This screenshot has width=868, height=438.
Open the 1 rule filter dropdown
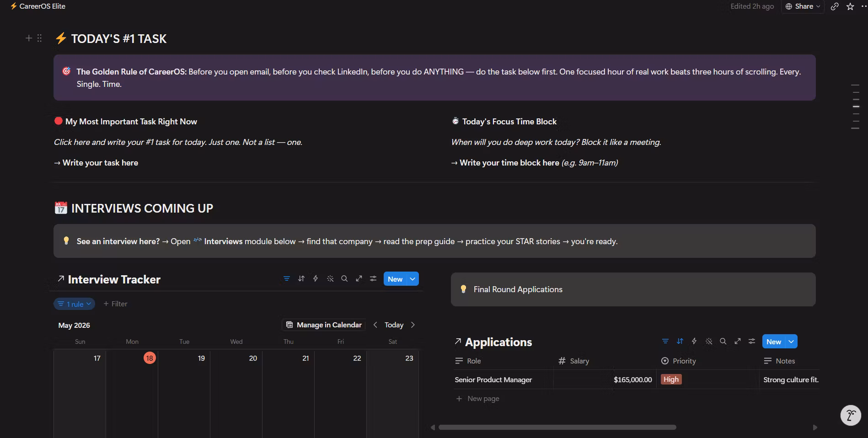coord(74,304)
